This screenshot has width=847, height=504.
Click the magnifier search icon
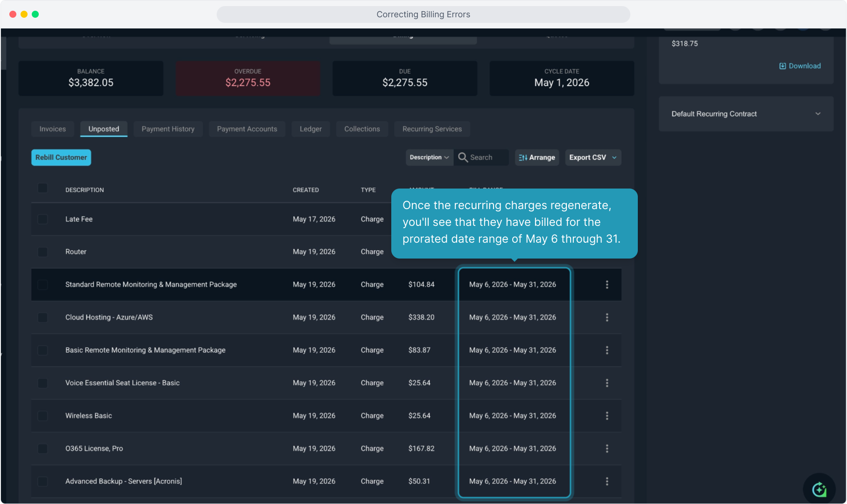463,157
